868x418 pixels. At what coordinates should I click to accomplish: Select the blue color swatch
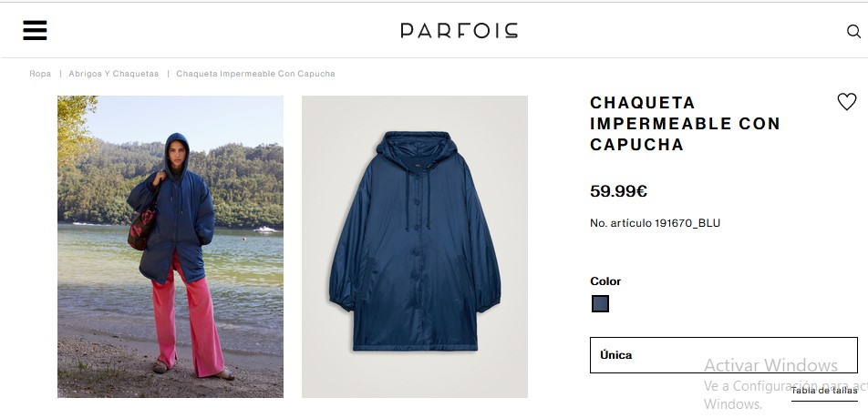pos(600,303)
